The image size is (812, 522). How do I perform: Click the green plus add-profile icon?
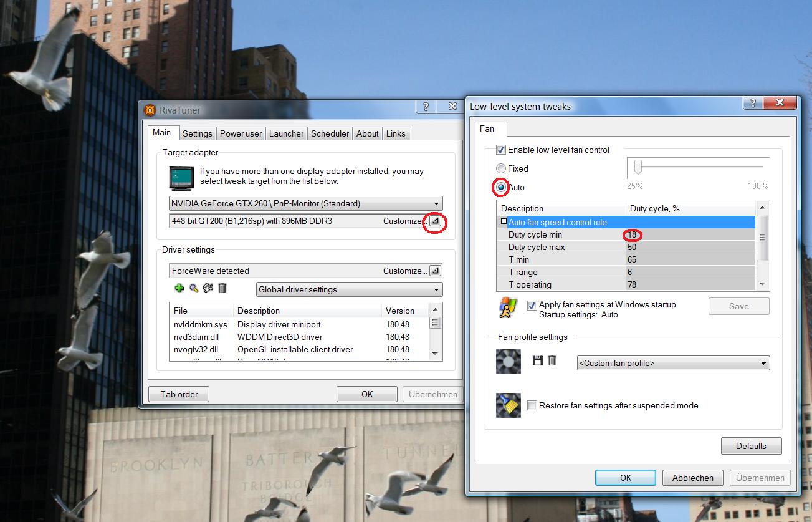[x=179, y=288]
